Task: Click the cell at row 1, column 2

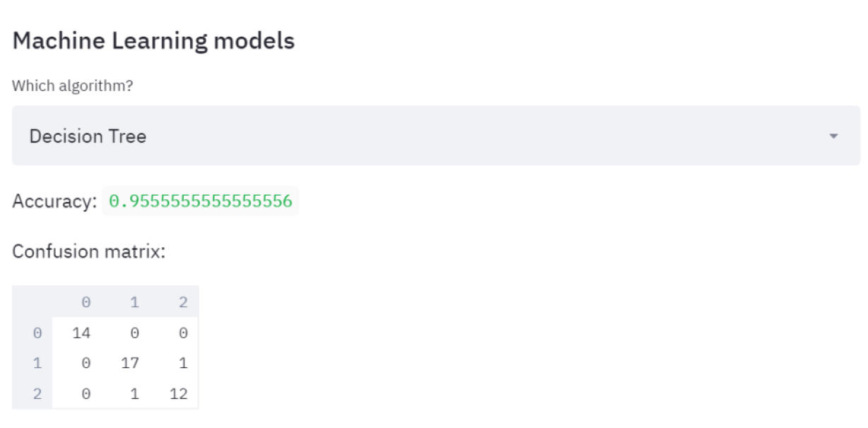Action: [x=182, y=363]
